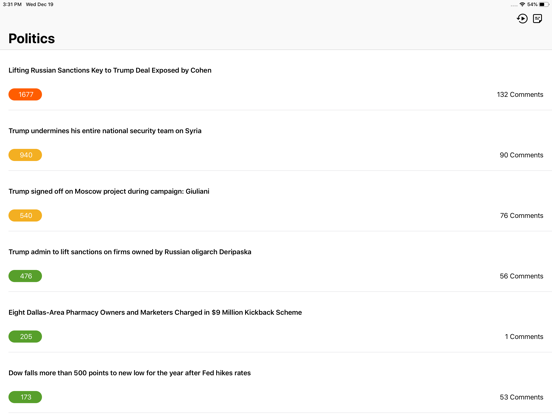Screen dimensions: 552x414
Task: Tap the green 205 score badge
Action: [25, 337]
